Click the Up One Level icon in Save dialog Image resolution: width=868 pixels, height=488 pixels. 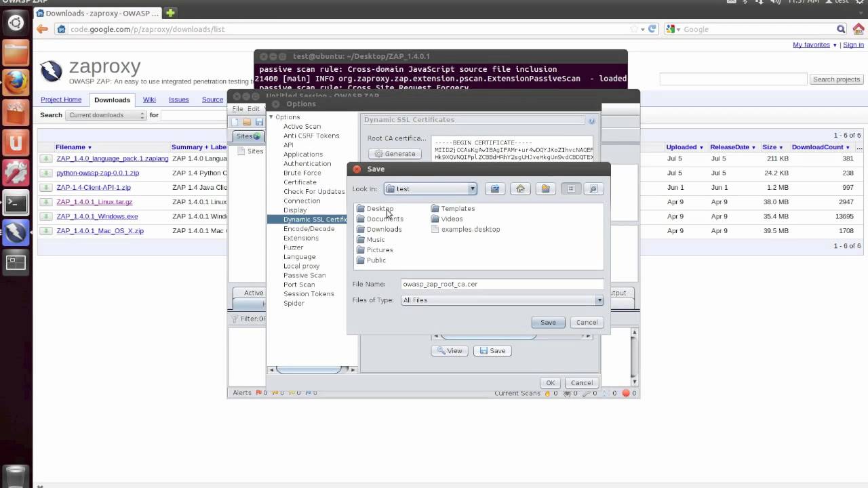tap(495, 189)
